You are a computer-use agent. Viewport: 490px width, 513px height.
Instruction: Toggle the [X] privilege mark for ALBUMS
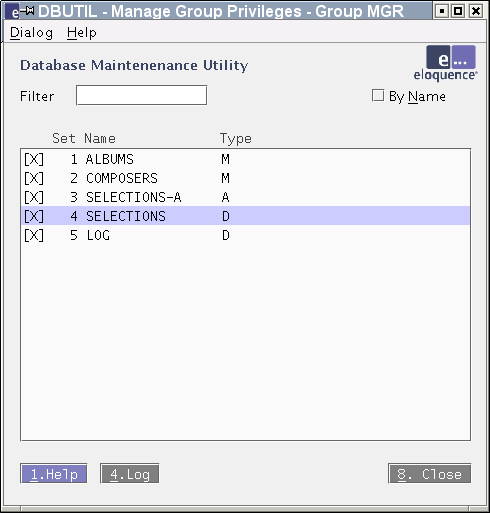coord(34,159)
